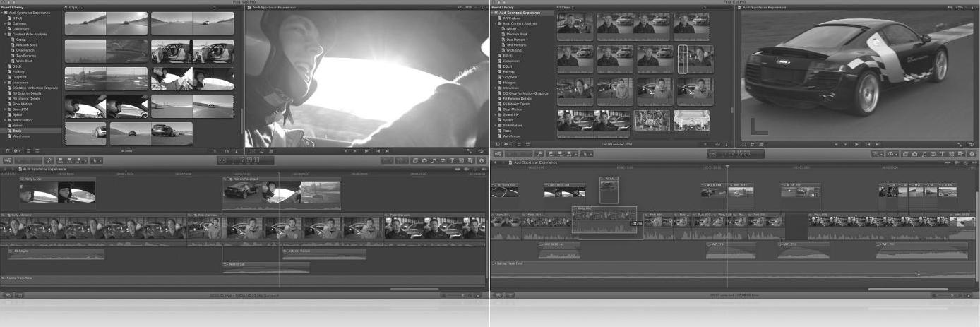Switch left browser to filmstrip view
980x327 pixels.
(28, 150)
